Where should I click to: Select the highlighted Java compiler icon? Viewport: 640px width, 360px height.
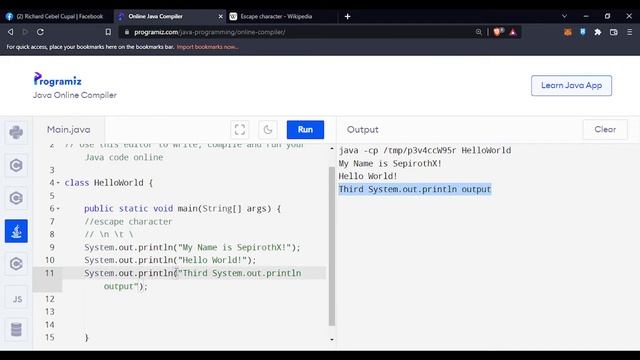point(16,231)
